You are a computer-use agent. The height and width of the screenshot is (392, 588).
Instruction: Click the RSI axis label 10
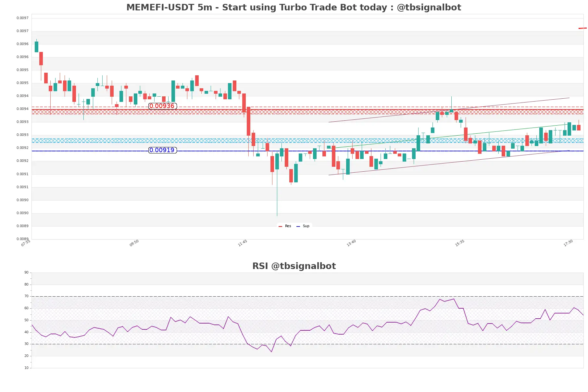point(26,368)
